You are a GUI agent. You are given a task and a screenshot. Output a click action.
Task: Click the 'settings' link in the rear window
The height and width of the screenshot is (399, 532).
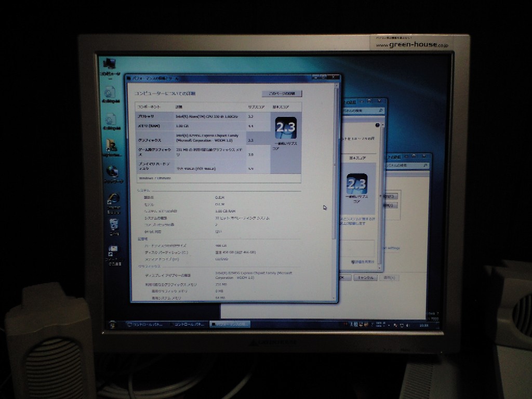[x=394, y=248]
